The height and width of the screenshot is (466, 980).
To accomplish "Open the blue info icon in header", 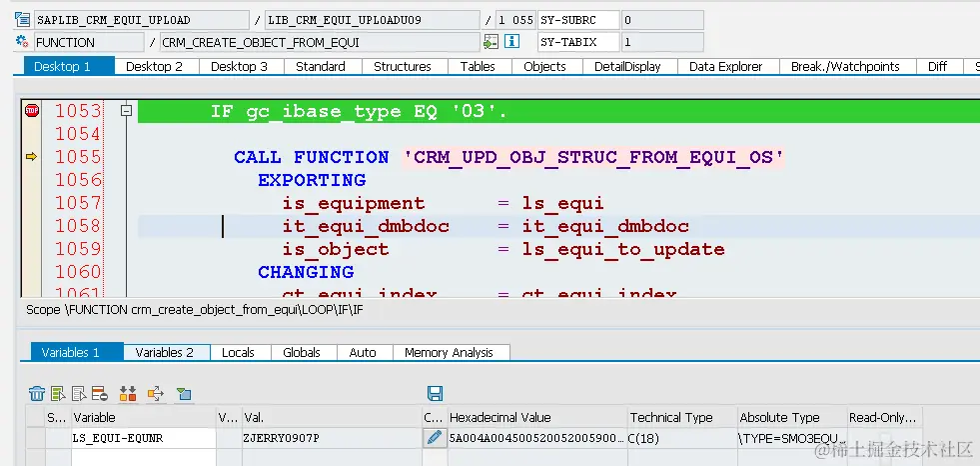I will pyautogui.click(x=511, y=42).
